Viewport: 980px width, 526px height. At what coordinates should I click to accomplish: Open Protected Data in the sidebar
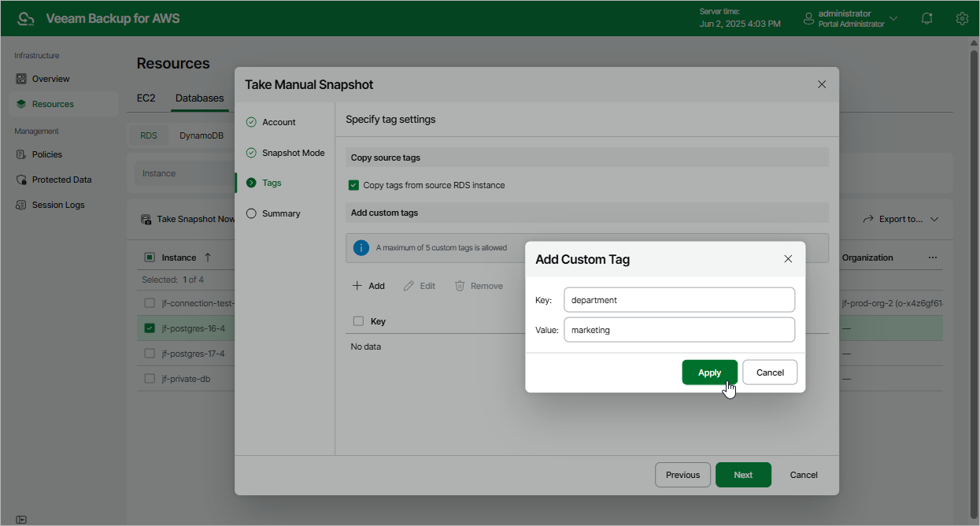[64, 180]
